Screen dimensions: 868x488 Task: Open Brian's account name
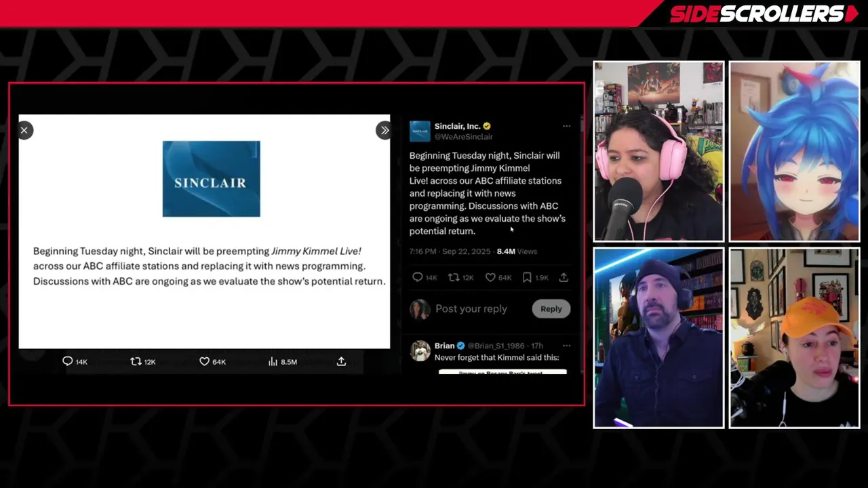445,346
